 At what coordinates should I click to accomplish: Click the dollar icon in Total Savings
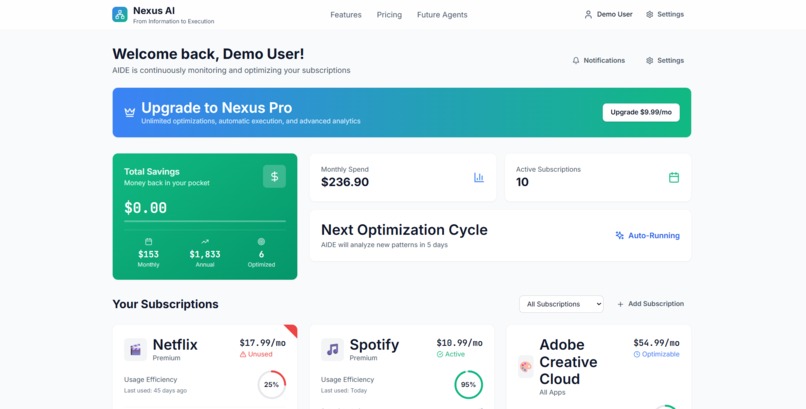pyautogui.click(x=274, y=176)
